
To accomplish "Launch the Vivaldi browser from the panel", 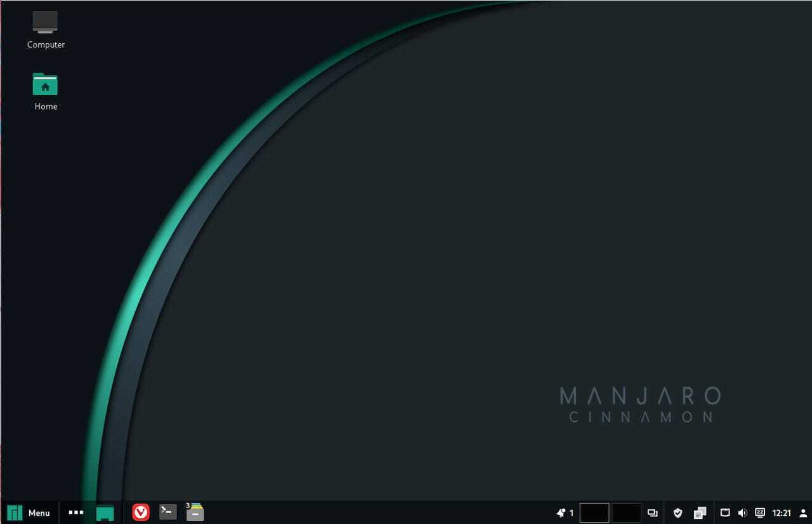I will coord(141,513).
